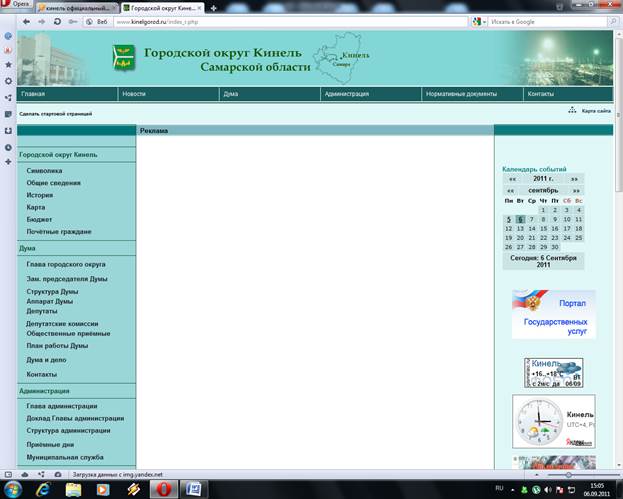Click the browser Back arrow button

tap(24, 21)
